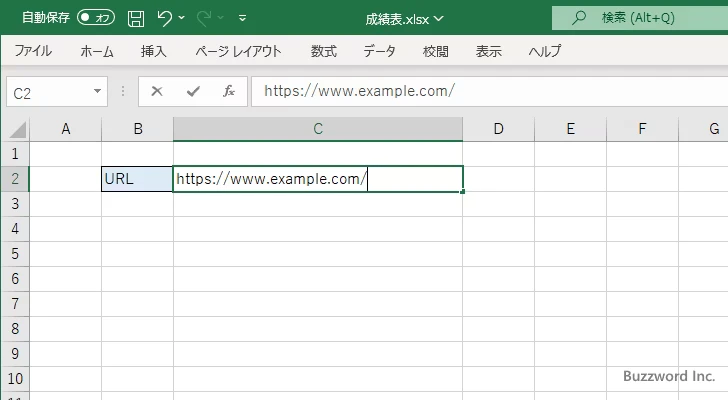Select row 4 header

pyautogui.click(x=15, y=229)
